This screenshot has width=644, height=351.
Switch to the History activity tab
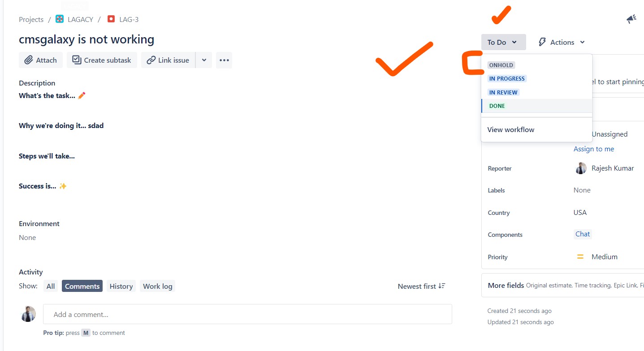click(x=121, y=286)
